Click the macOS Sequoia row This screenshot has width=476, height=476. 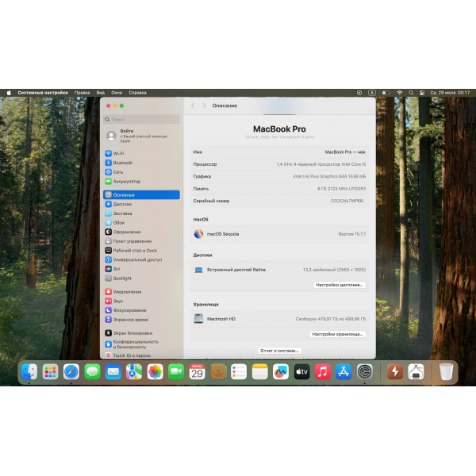click(279, 234)
